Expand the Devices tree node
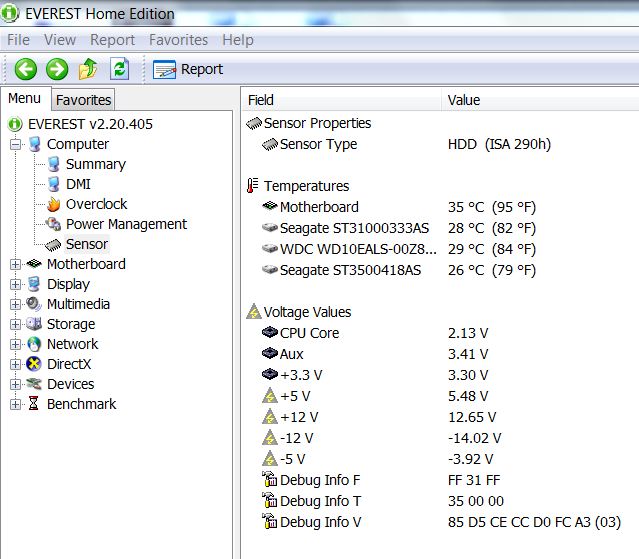The width and height of the screenshot is (639, 559). pos(15,384)
